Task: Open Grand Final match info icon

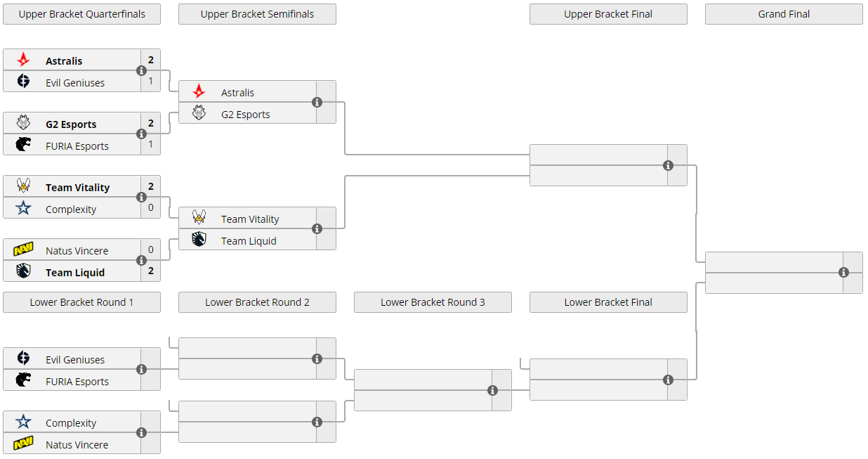Action: click(x=843, y=273)
